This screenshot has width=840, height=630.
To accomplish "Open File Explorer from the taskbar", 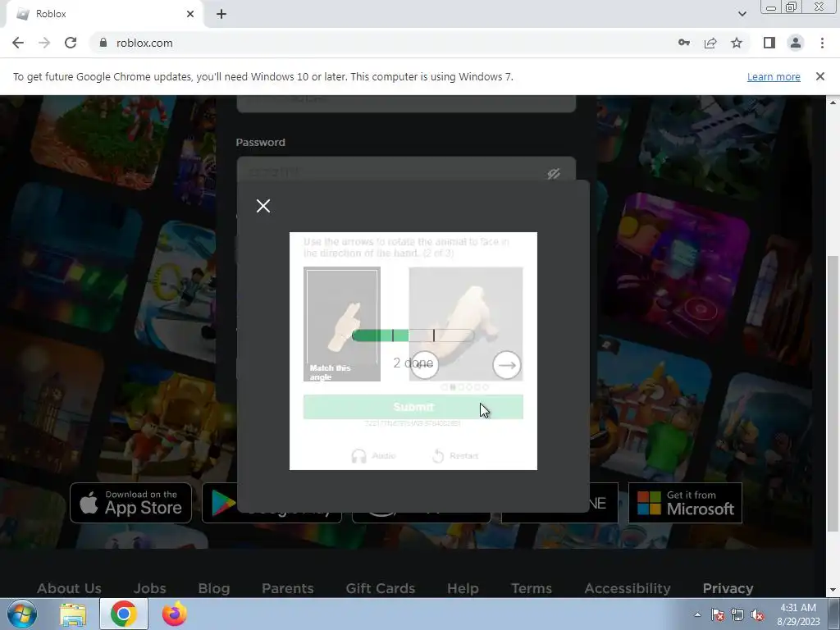I will pyautogui.click(x=73, y=614).
